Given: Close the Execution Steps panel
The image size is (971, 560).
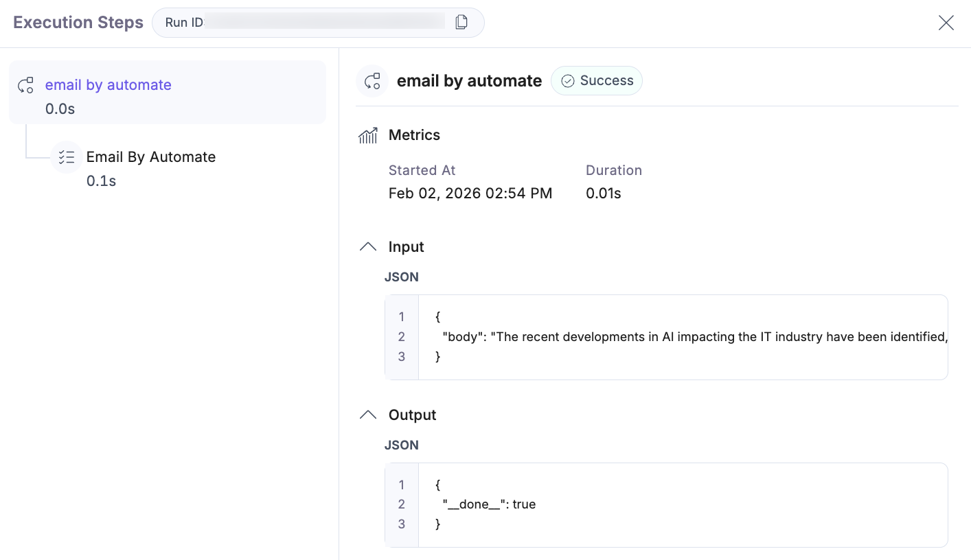Looking at the screenshot, I should click(946, 23).
